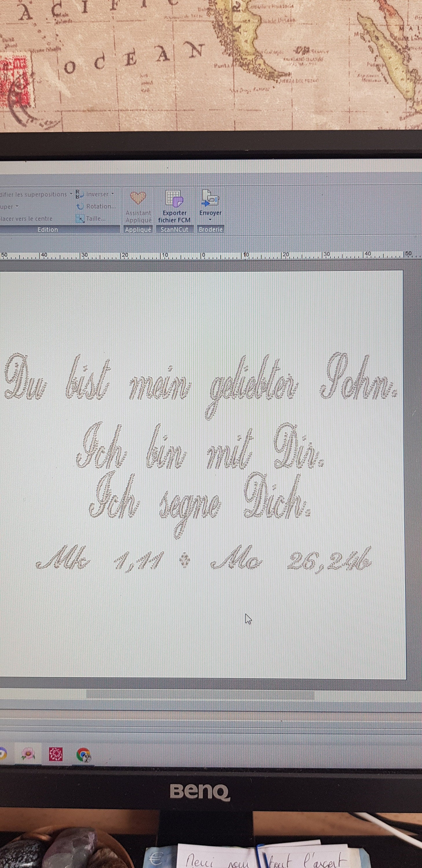The width and height of the screenshot is (422, 868).
Task: Click the Rotation arrow icon
Action: pyautogui.click(x=80, y=206)
